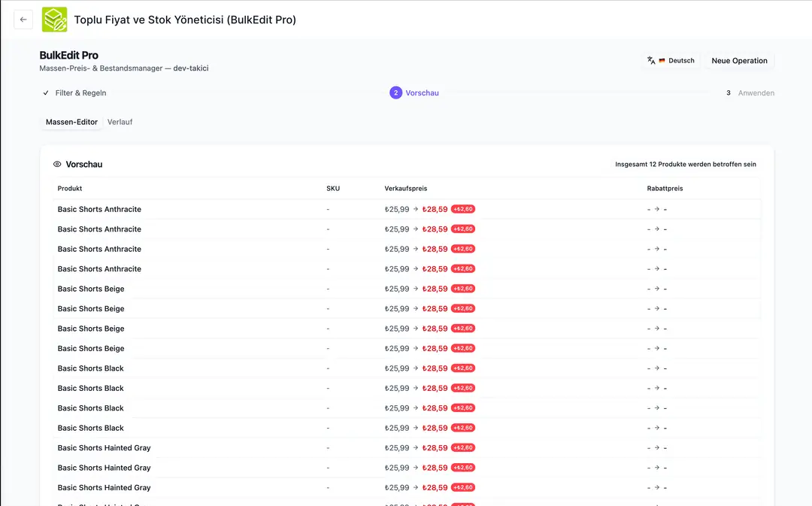Open the Deutsch language dropdown
The height and width of the screenshot is (506, 812).
point(671,61)
